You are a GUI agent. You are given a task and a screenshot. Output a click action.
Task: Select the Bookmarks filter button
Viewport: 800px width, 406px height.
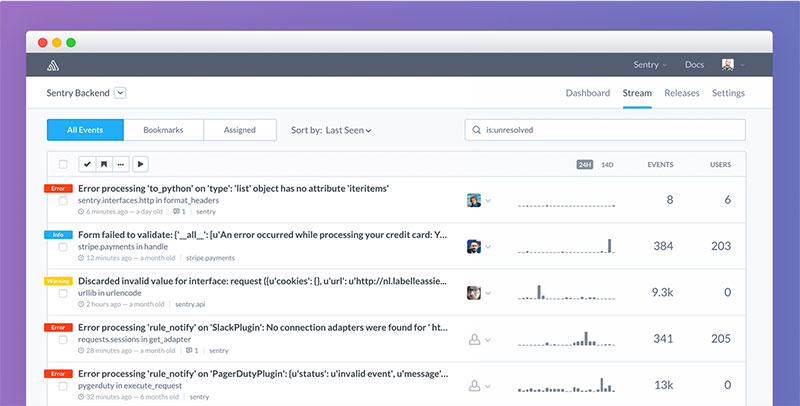[x=163, y=130]
